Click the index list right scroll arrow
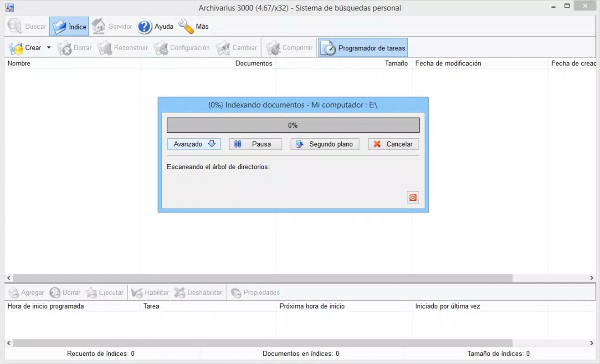This screenshot has height=364, width=600. (x=592, y=278)
